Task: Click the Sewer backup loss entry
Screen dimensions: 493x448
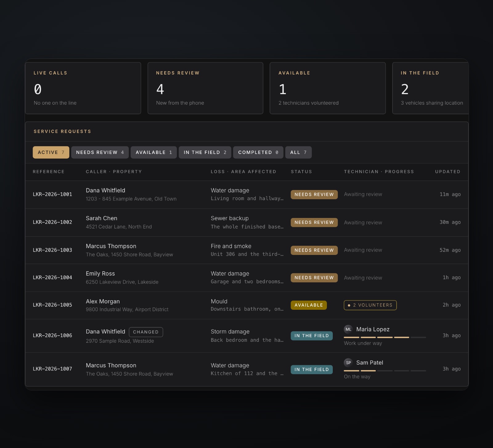Action: (230, 218)
